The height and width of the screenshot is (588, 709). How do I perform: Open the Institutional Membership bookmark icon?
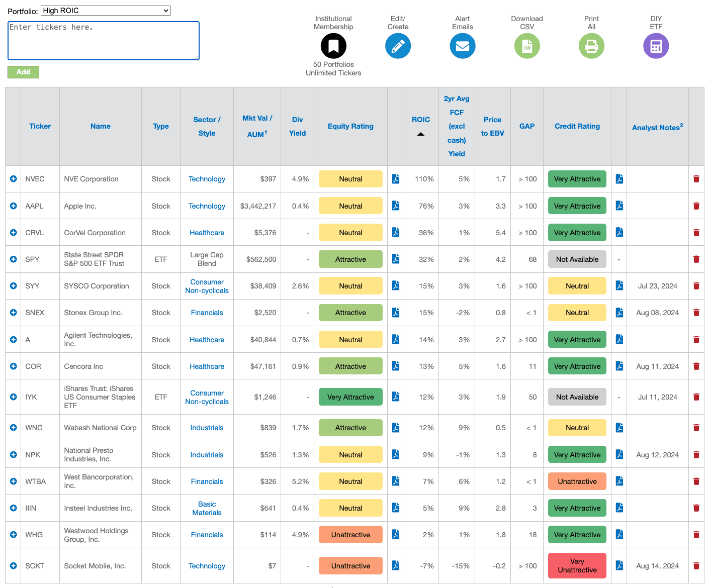coord(333,46)
